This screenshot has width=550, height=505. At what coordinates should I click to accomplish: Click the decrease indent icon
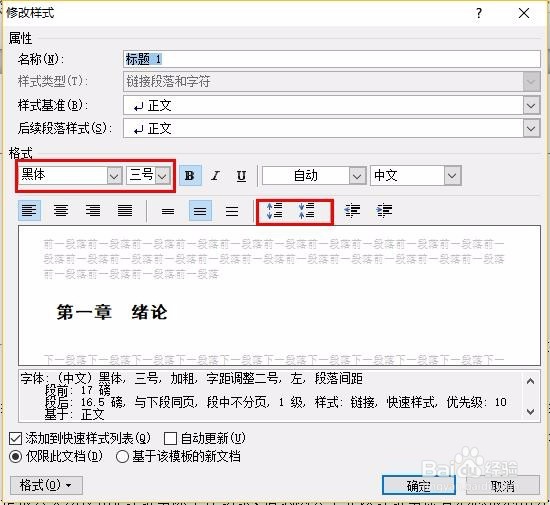click(352, 211)
